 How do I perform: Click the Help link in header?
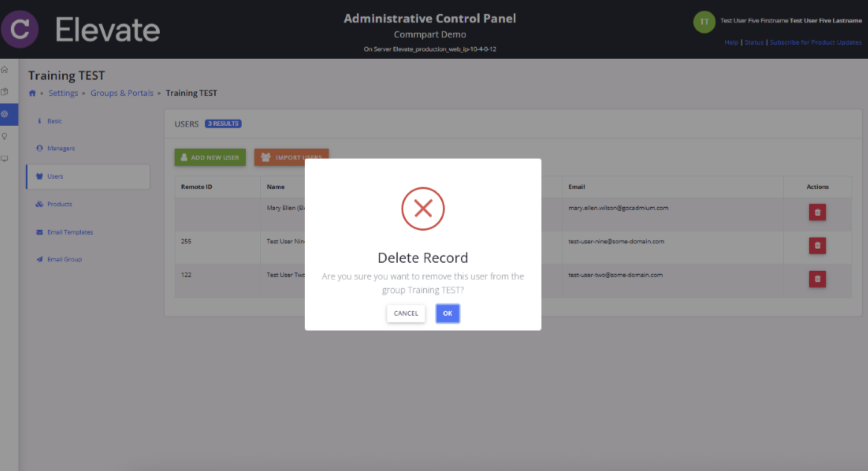tap(731, 42)
